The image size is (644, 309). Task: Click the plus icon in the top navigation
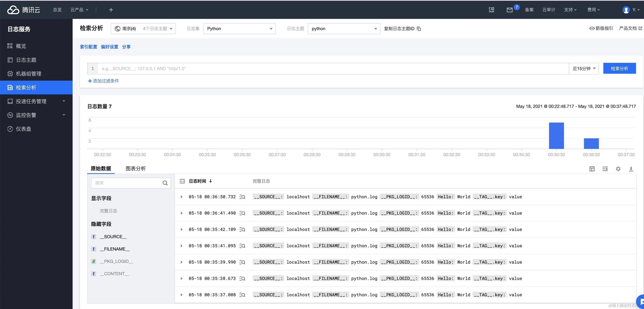pos(111,10)
